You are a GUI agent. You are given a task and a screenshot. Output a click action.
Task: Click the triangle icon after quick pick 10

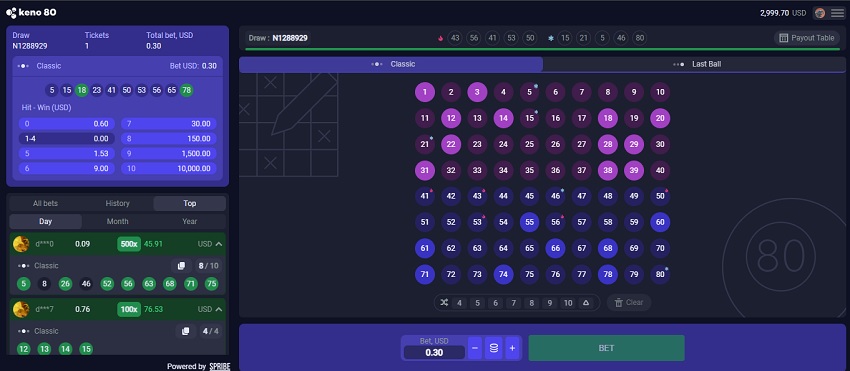coord(586,303)
